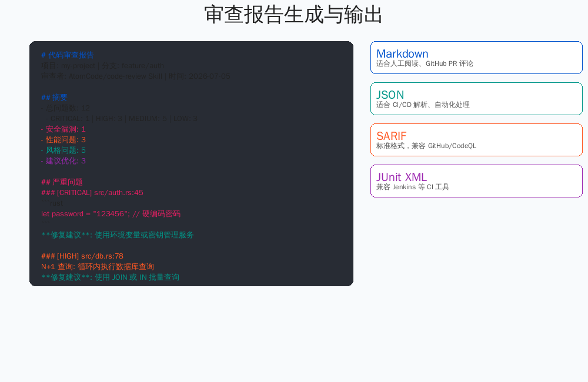588x382 pixels.
Task: Click the '## 摘要' heading in the report
Action: [54, 98]
